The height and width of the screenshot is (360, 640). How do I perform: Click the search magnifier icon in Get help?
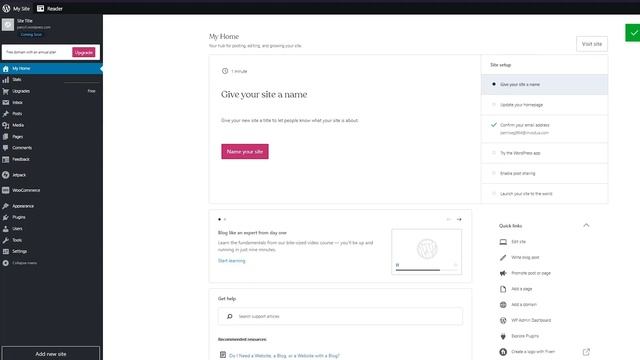(x=230, y=316)
